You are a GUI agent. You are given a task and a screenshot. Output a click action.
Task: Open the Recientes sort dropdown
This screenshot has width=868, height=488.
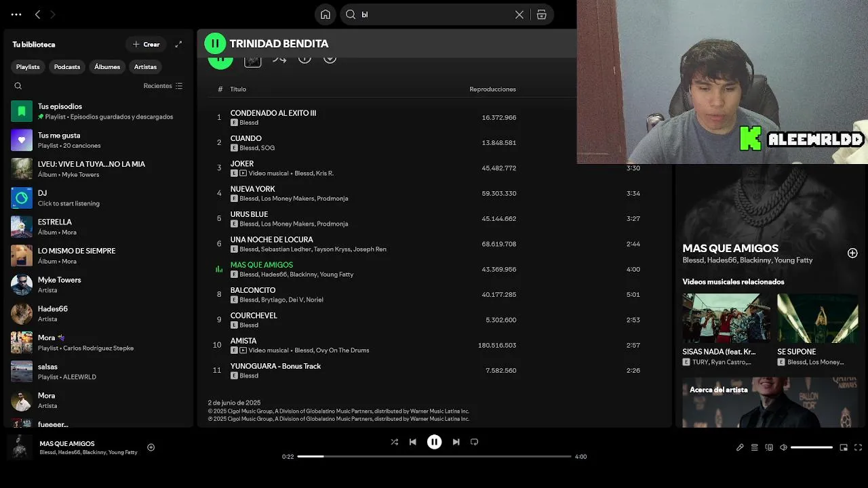(x=163, y=86)
